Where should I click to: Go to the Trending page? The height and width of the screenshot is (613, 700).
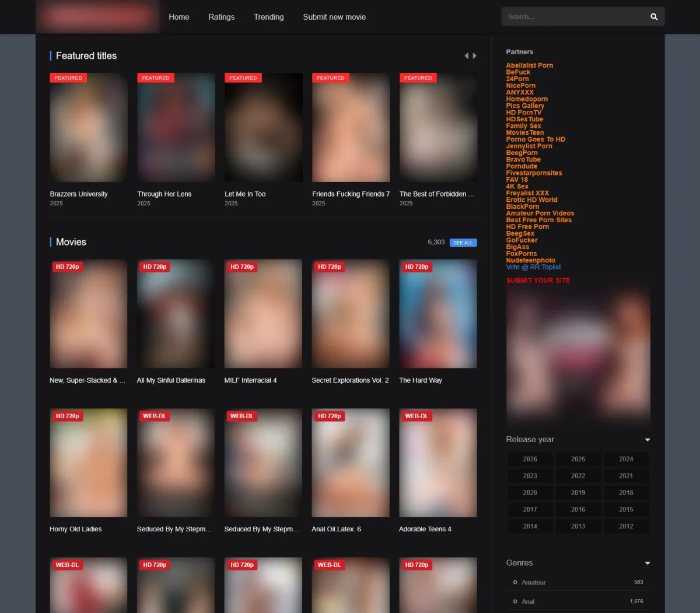269,17
